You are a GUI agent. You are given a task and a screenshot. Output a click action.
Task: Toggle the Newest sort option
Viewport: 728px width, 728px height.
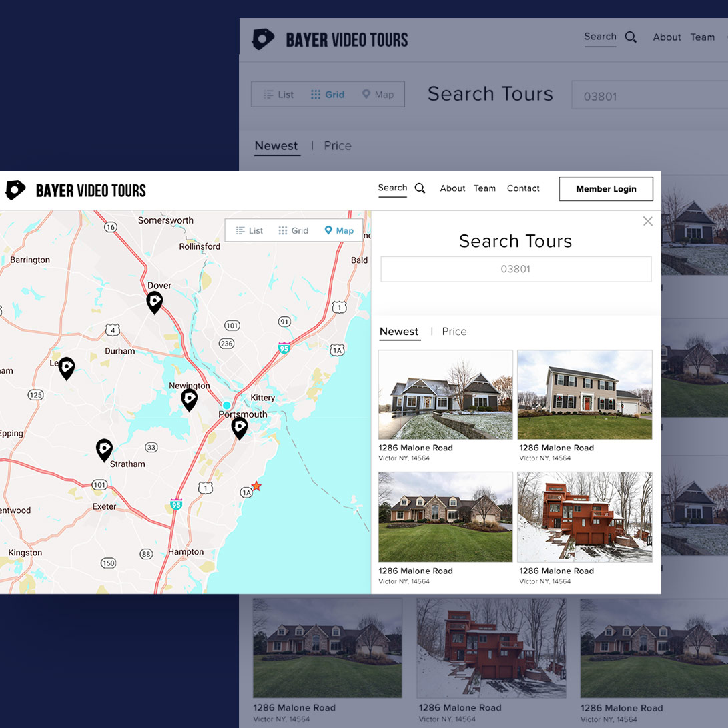[x=399, y=331]
